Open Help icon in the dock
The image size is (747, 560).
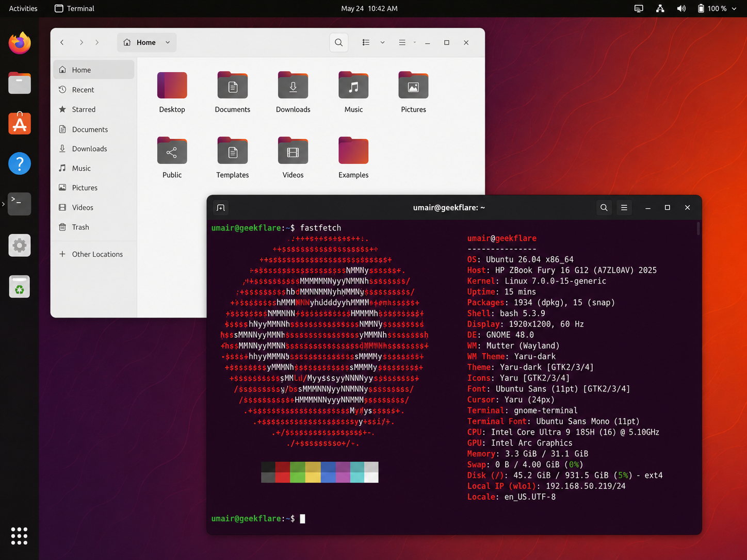pos(20,163)
